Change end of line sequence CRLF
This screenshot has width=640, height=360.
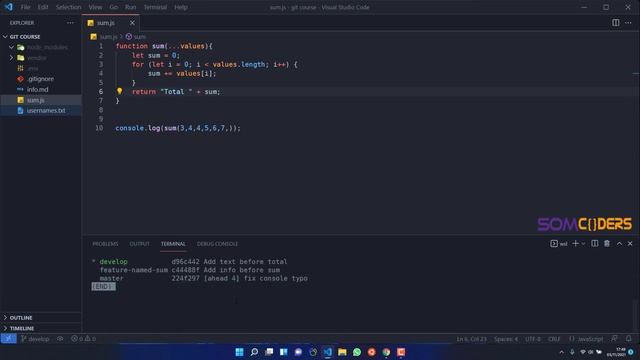click(554, 339)
